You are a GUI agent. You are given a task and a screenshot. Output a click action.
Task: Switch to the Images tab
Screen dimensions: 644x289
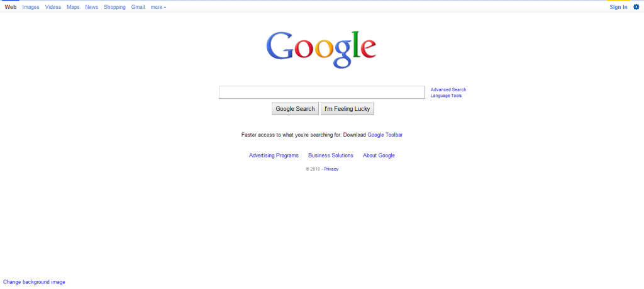(31, 7)
